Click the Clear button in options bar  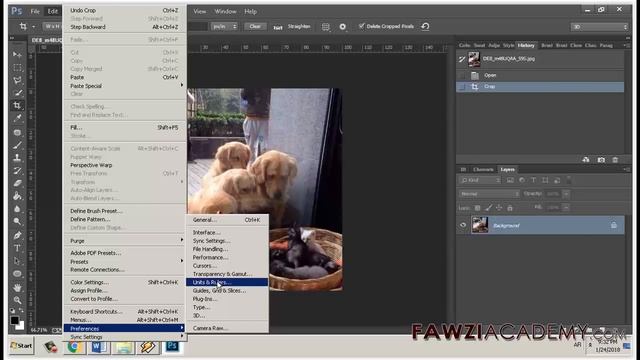coord(255,27)
